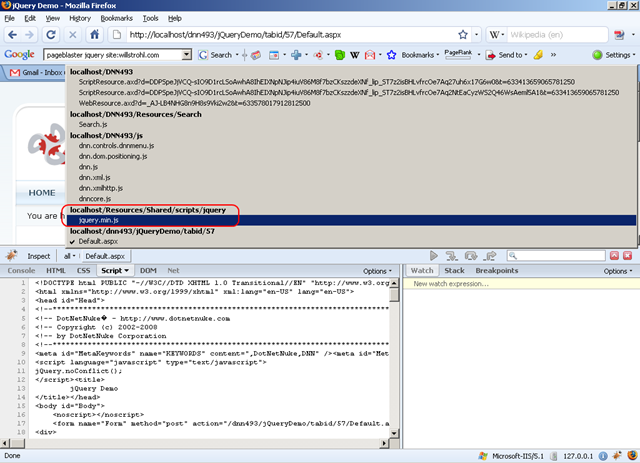
Task: Select Search.js in the script list
Action: (x=93, y=125)
